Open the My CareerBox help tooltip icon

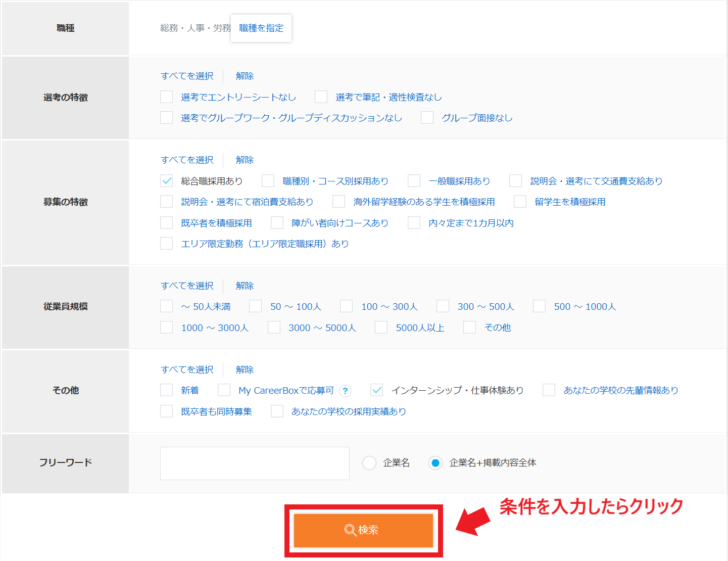[345, 391]
